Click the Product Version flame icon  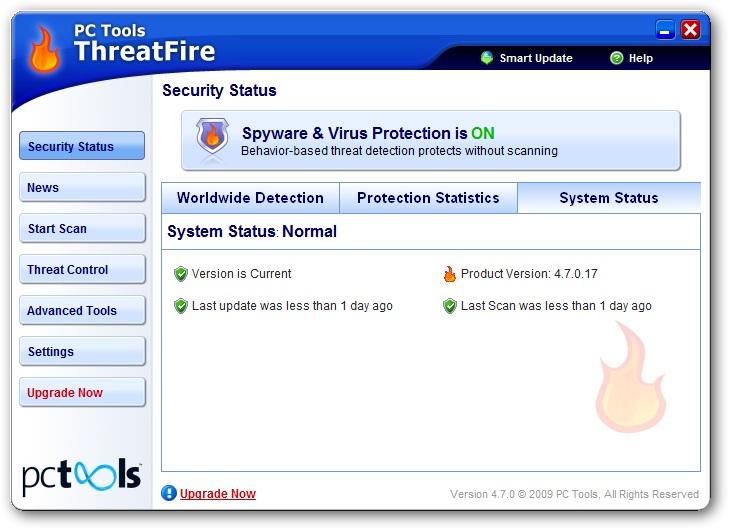pos(450,274)
